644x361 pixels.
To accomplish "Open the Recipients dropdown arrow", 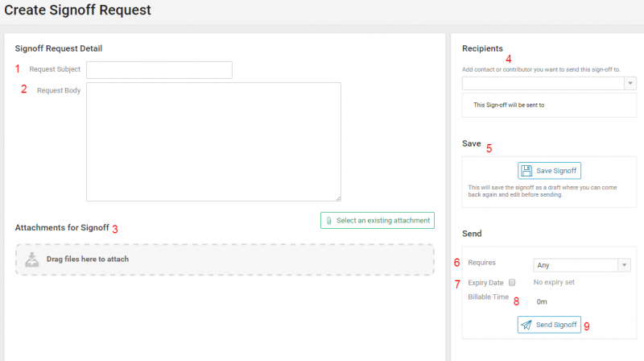I will 630,83.
